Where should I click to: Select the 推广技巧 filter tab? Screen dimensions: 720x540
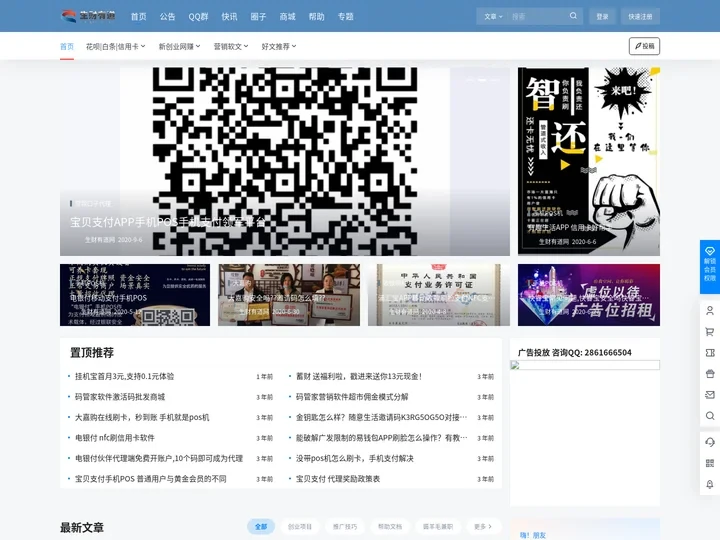coord(345,526)
